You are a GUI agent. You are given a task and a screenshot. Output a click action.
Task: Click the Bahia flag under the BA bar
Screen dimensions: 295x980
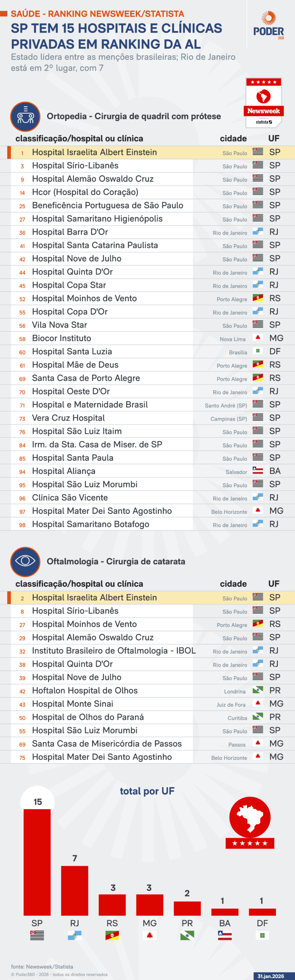point(225,936)
